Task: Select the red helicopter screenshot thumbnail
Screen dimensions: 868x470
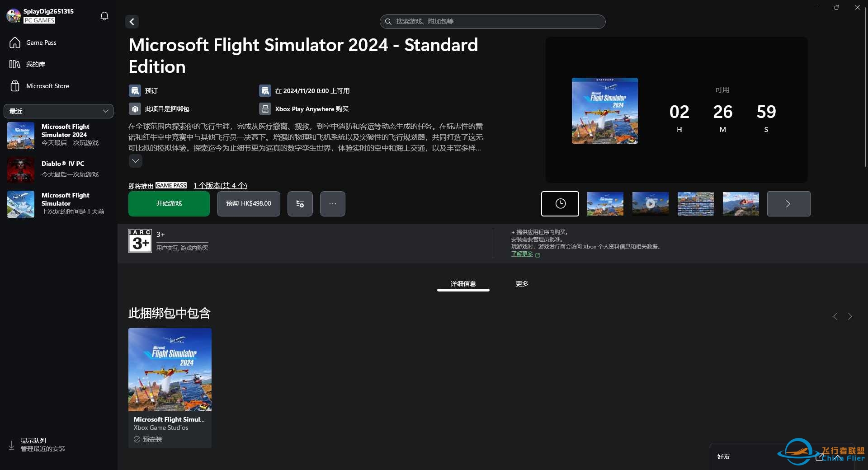Action: pos(741,204)
